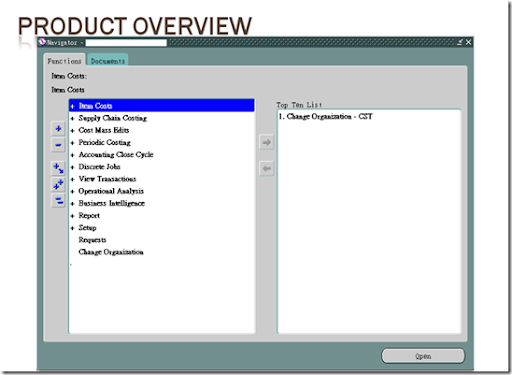
Task: Select the Functions tab
Action: pos(64,61)
